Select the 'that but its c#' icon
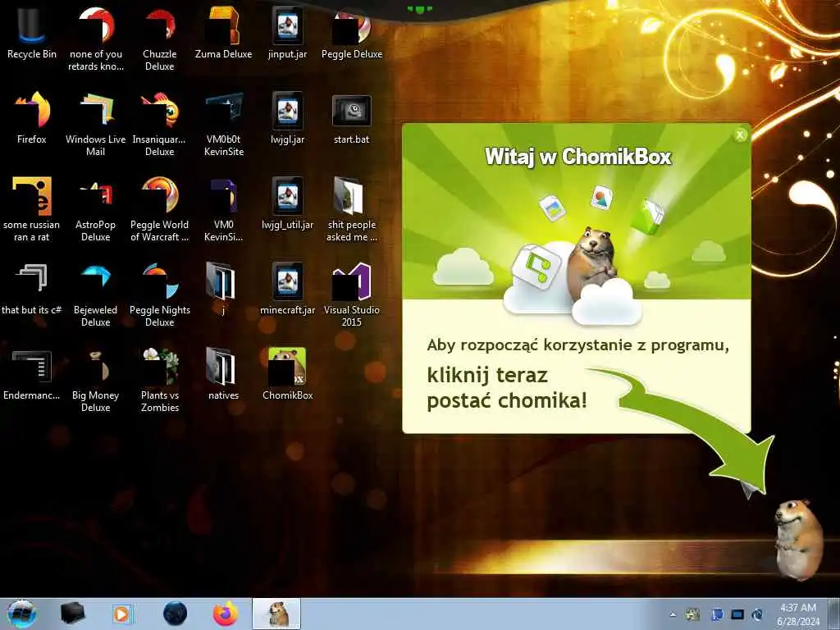840x630 pixels. 32,289
